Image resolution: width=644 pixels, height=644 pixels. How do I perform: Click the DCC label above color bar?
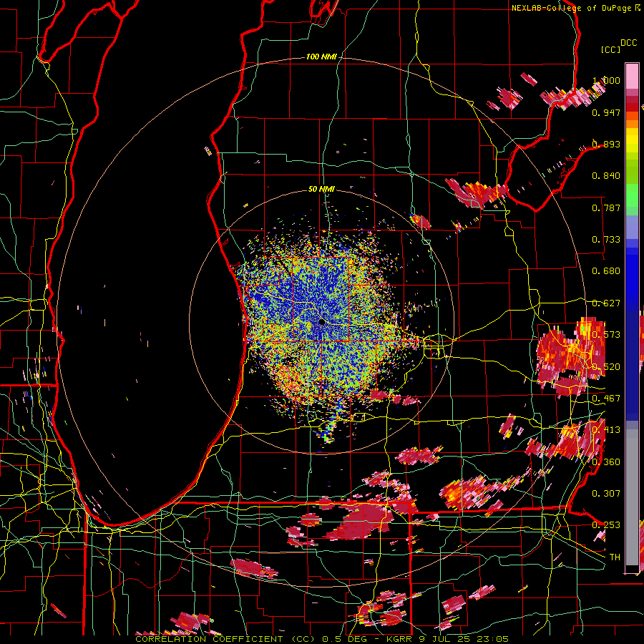click(x=628, y=43)
